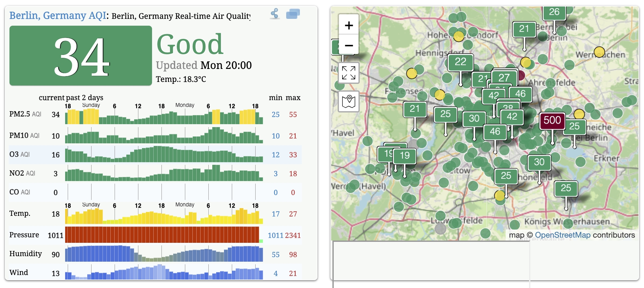Select the station marker 22 near Hennigsdorf
This screenshot has width=644, height=288.
click(460, 62)
